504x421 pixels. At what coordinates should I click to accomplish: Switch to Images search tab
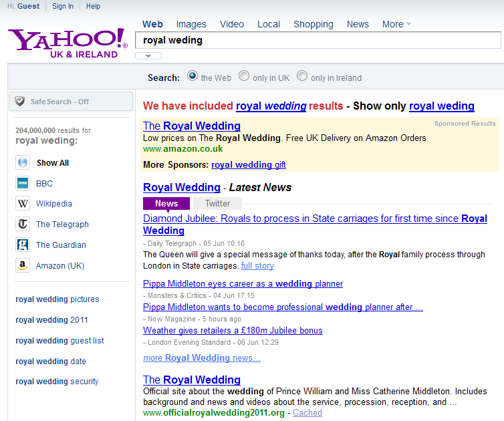(191, 24)
